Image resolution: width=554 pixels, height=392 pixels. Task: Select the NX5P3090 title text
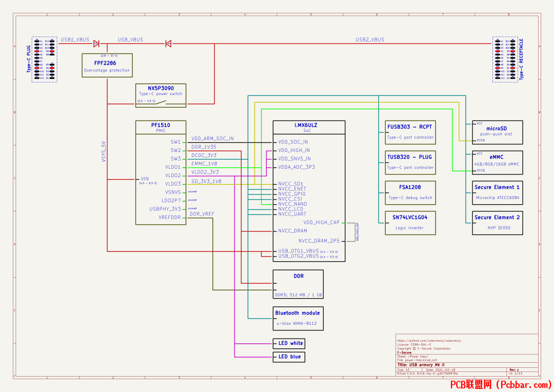click(161, 88)
